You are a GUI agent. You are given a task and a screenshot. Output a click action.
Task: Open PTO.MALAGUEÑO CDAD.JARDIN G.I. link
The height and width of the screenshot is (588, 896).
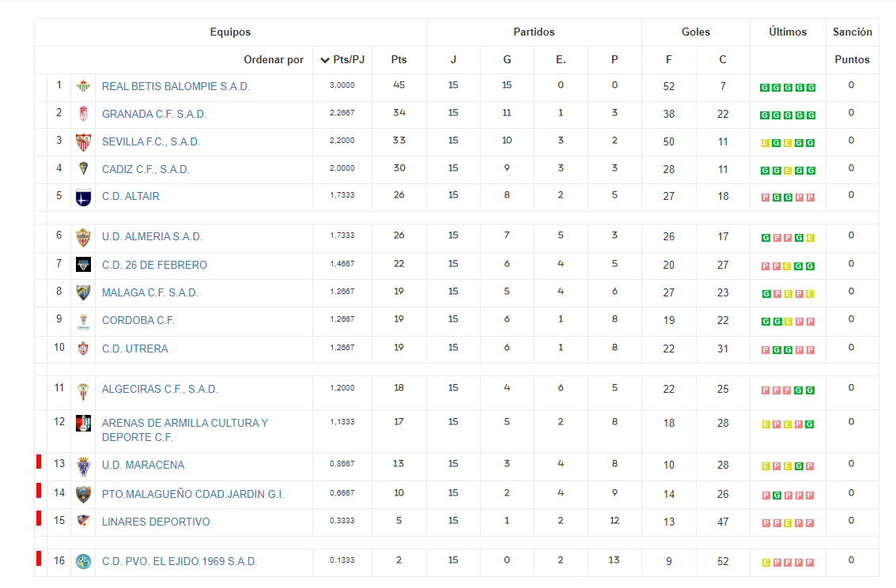tap(193, 494)
